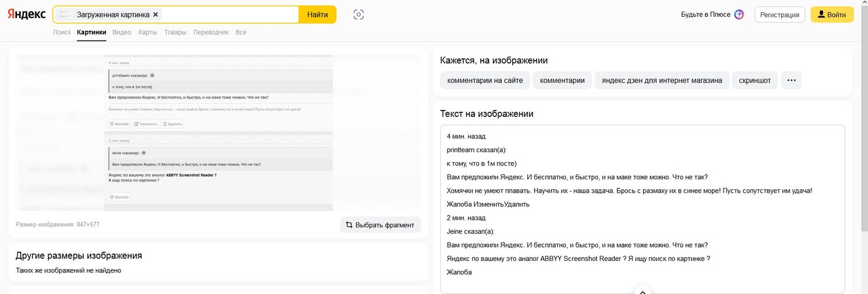Open the Карты tab
The height and width of the screenshot is (294, 868).
click(x=148, y=32)
